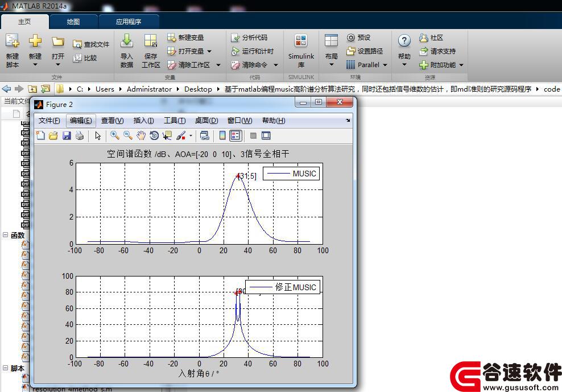Go up one folder level icon
The width and height of the screenshot is (562, 392).
(32, 89)
